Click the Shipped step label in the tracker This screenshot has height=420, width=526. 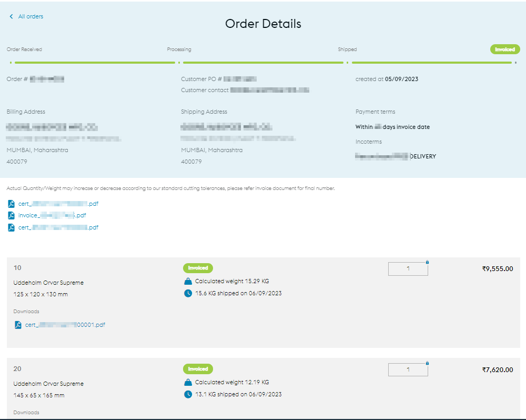click(347, 49)
